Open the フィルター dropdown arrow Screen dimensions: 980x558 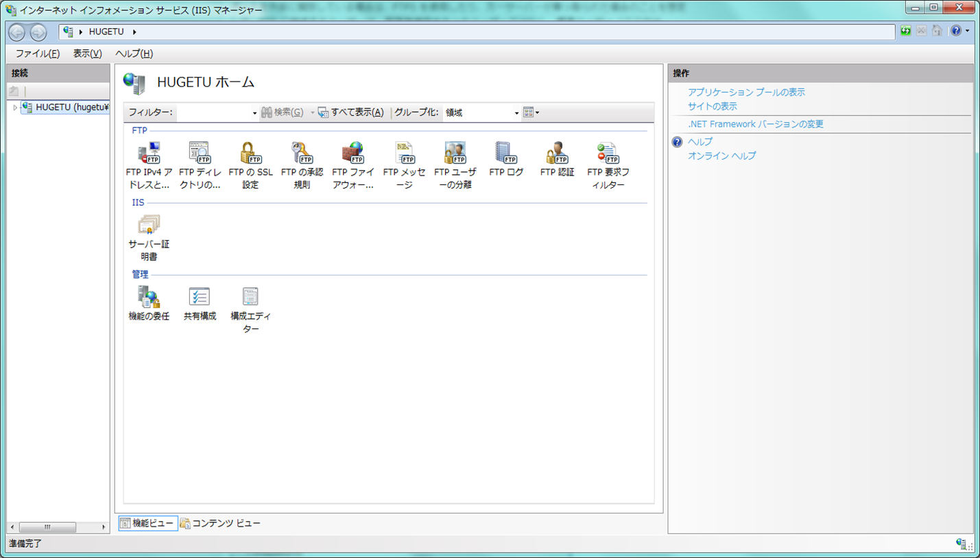[254, 113]
